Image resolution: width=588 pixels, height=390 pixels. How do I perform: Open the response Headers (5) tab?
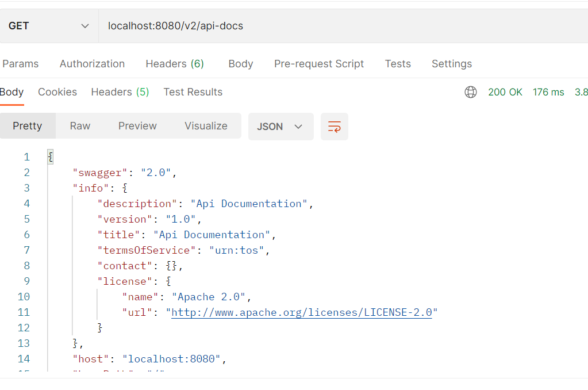pyautogui.click(x=120, y=92)
